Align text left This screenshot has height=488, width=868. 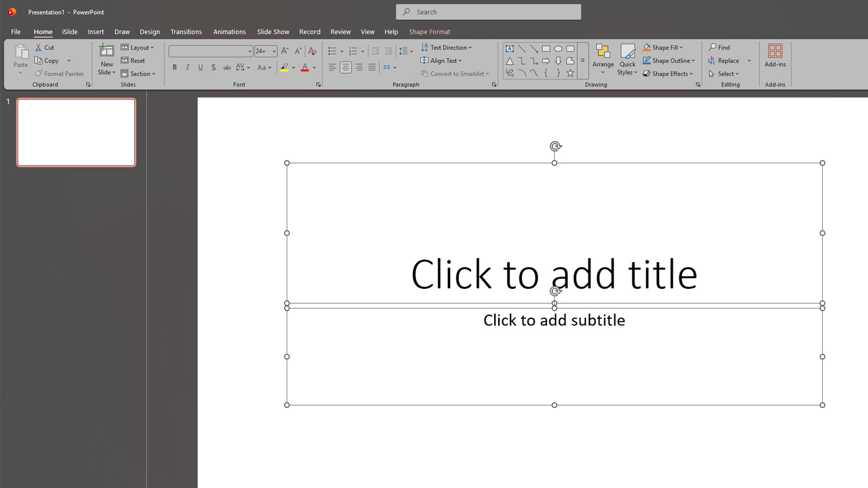click(332, 67)
